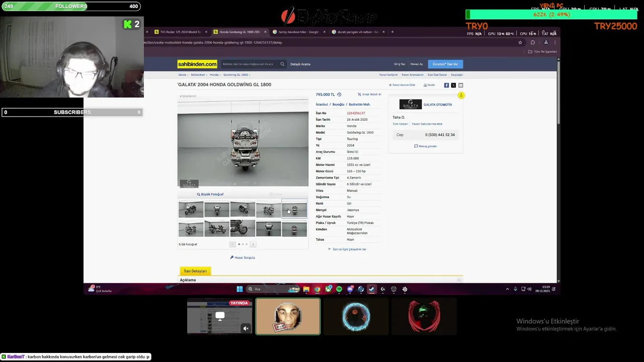Close the harley davidson trike tab
644x362 pixels.
point(324,32)
